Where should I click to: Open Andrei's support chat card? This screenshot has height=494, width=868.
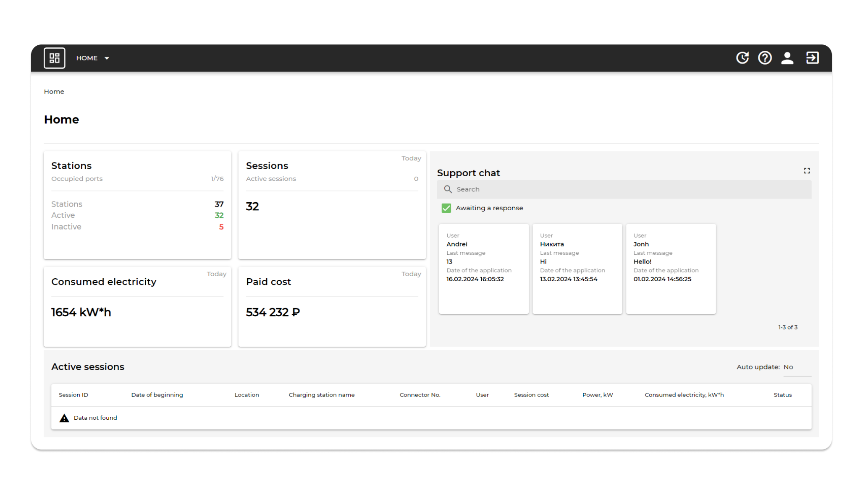[484, 269]
